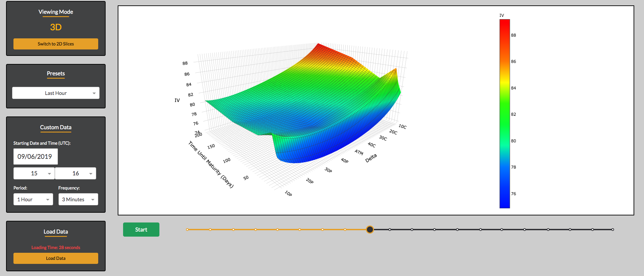644x276 pixels.
Task: Click the large dark slider handle
Action: pyautogui.click(x=370, y=230)
